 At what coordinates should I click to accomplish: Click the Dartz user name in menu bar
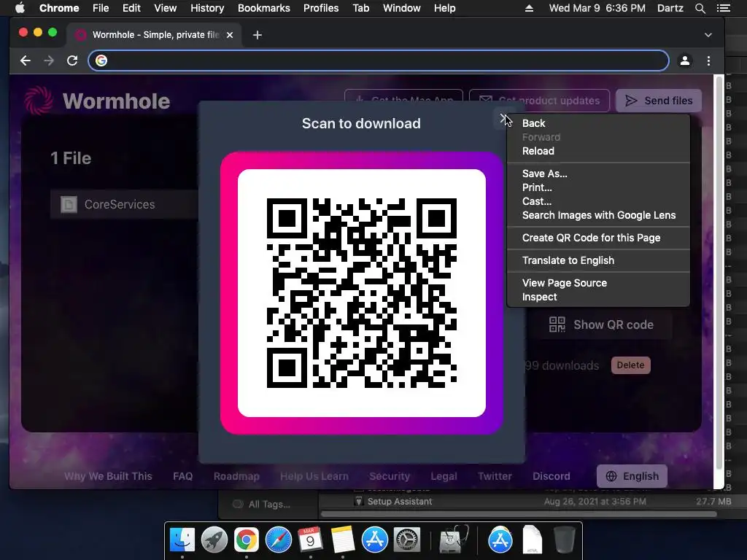(670, 8)
